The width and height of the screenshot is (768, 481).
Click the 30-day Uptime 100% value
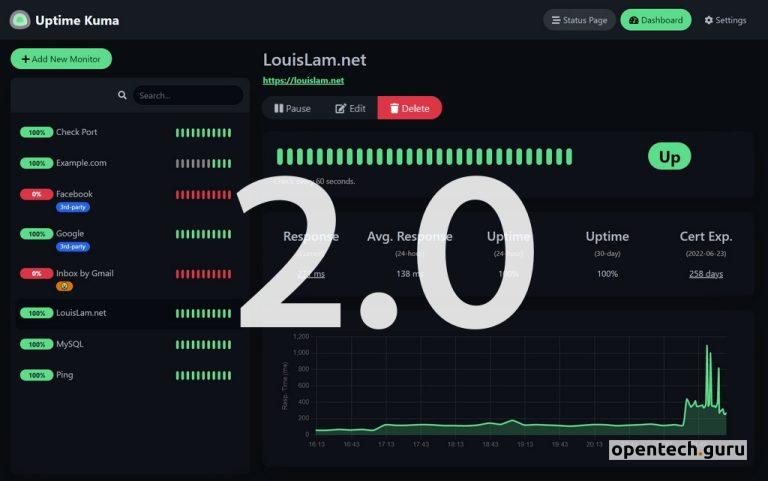[x=607, y=274]
